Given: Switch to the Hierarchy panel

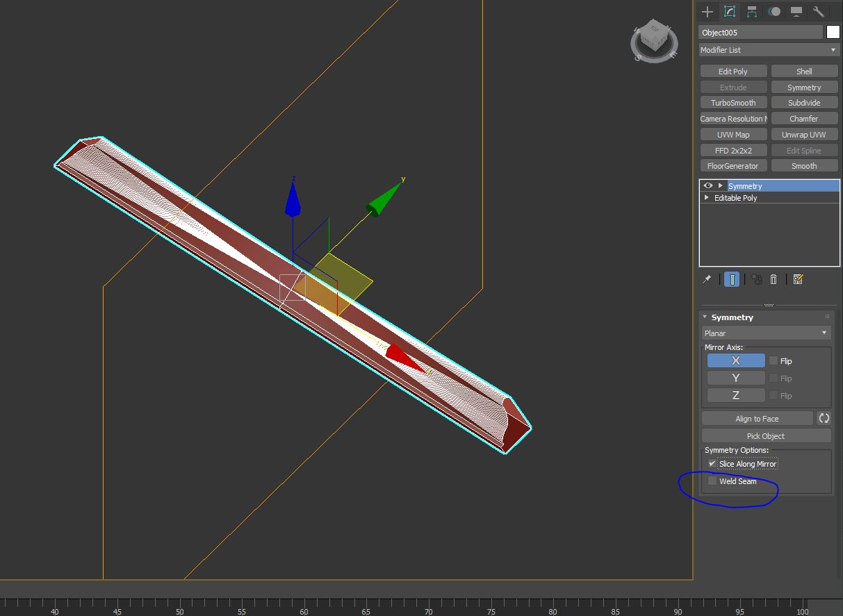Looking at the screenshot, I should [752, 11].
